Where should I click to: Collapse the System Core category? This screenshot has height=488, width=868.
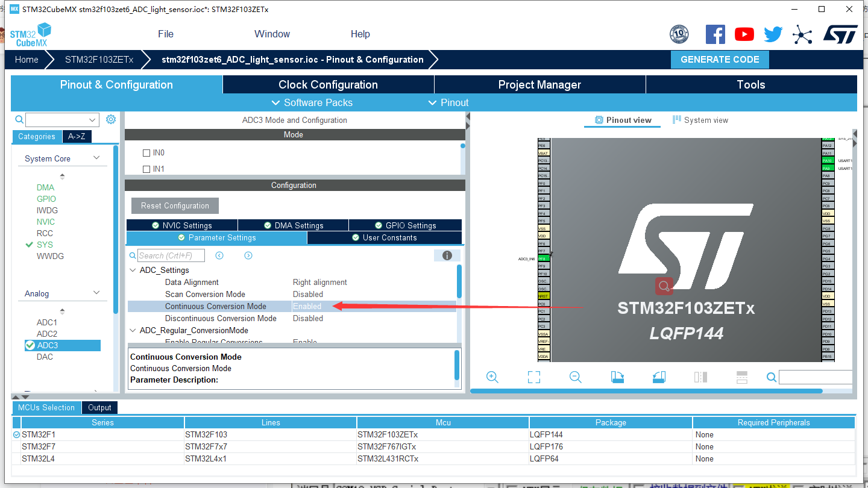pos(96,158)
